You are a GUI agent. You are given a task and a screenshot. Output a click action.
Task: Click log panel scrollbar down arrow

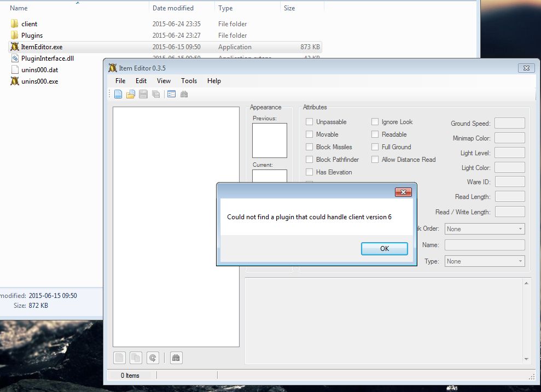coord(526,359)
